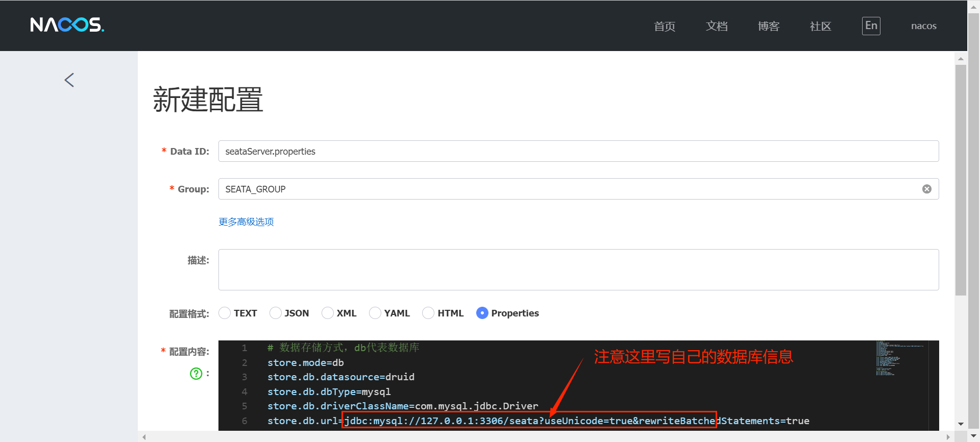The height and width of the screenshot is (442, 980).
Task: Click into the Data ID input field
Action: pyautogui.click(x=578, y=151)
